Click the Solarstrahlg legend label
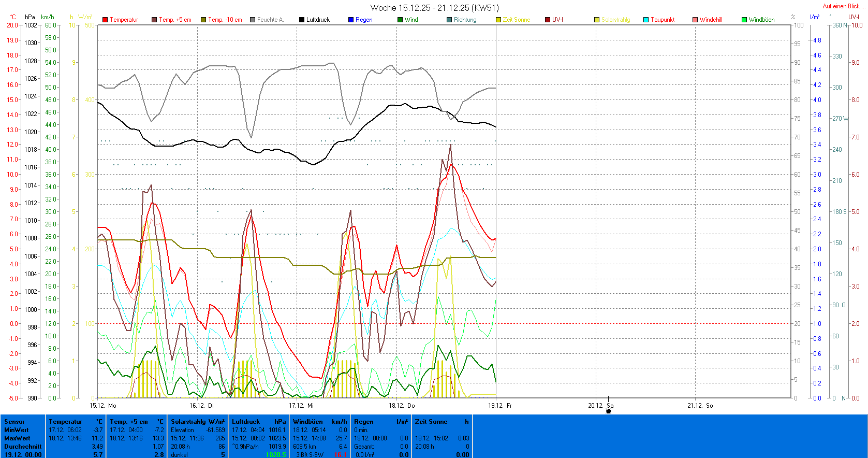This screenshot has width=868, height=458. 615,20
